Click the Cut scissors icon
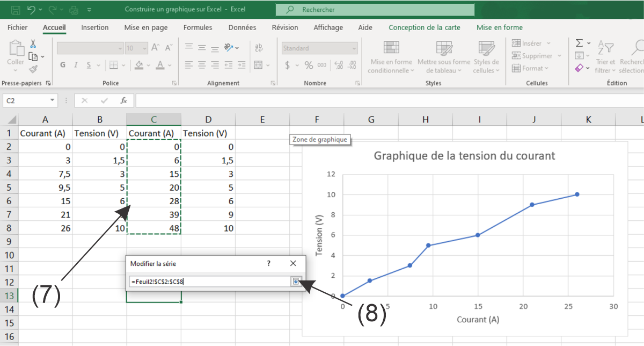This screenshot has width=644, height=346. pyautogui.click(x=33, y=44)
